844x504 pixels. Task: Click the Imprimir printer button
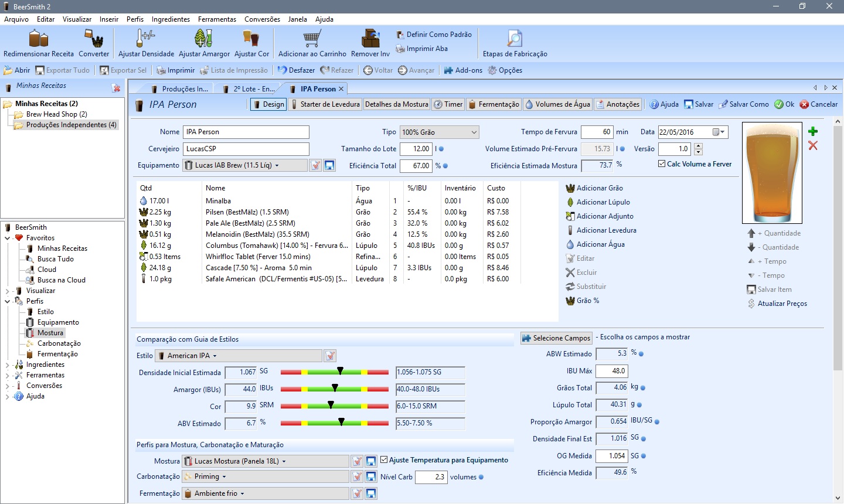point(175,70)
